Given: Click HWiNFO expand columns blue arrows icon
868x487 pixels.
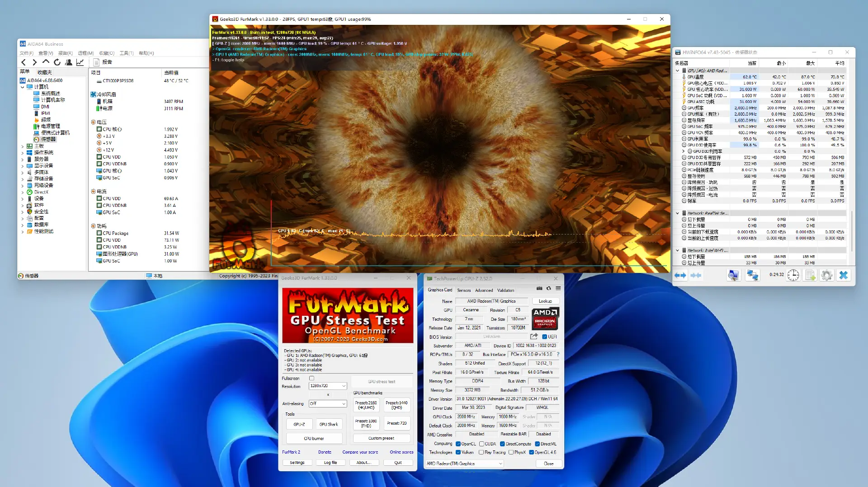Looking at the screenshot, I should tap(680, 275).
